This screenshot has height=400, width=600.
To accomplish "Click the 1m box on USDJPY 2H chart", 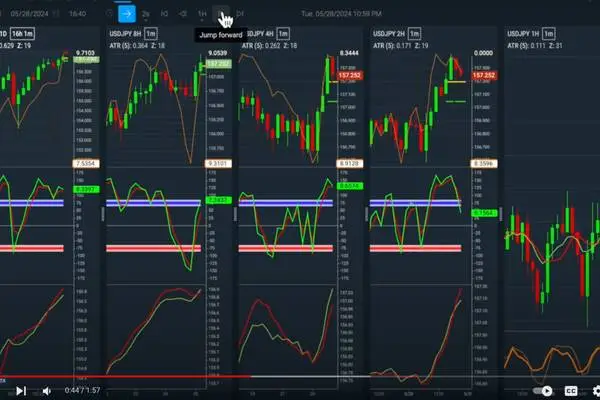I will (x=414, y=34).
